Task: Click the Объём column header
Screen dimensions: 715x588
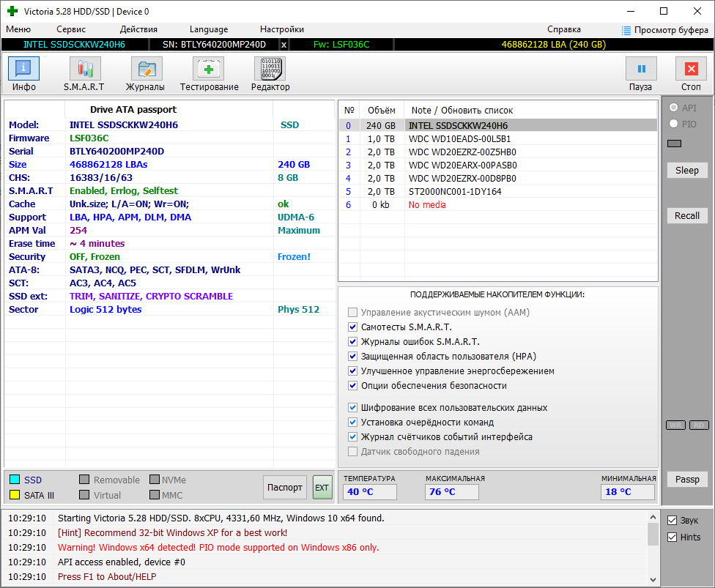Action: tap(382, 111)
